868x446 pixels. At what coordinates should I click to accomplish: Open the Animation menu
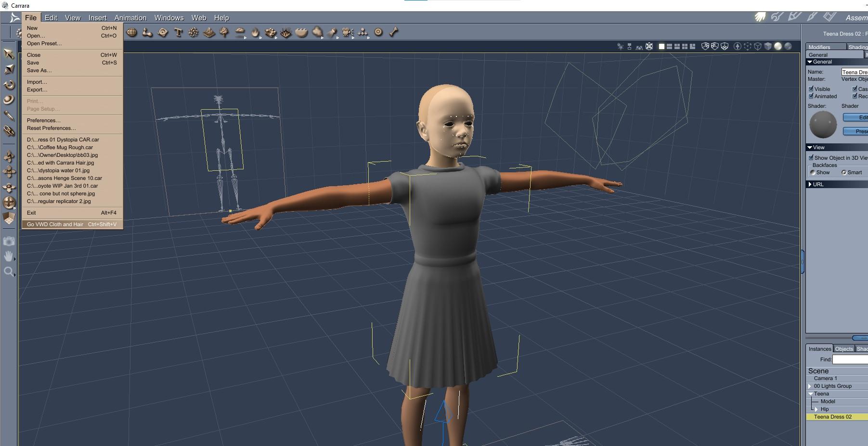tap(130, 18)
